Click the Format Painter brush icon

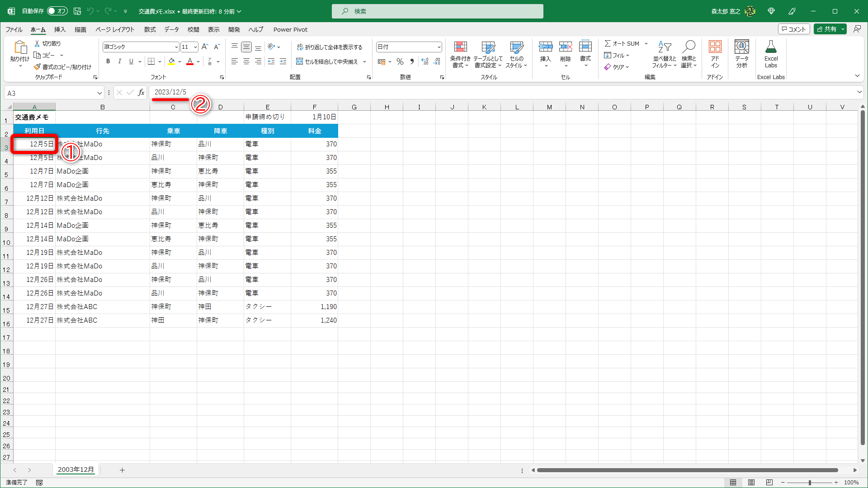pyautogui.click(x=37, y=67)
